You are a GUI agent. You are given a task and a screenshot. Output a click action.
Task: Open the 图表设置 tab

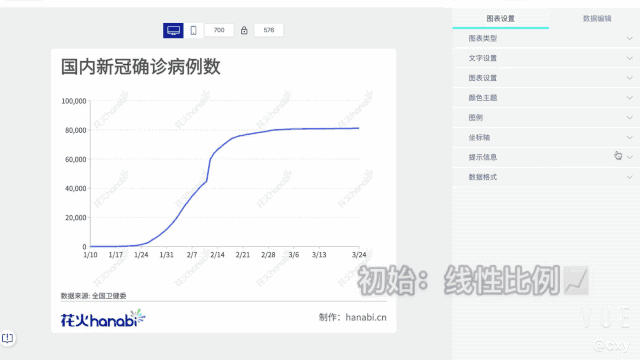[500, 18]
